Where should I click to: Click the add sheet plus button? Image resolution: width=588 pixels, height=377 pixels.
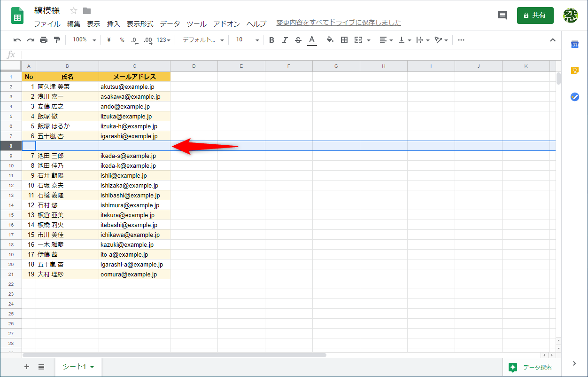(27, 367)
